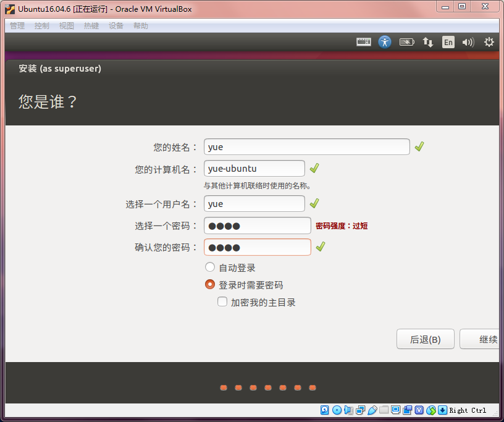
Task: Click the optical disc drive status icon
Action: pos(337,410)
